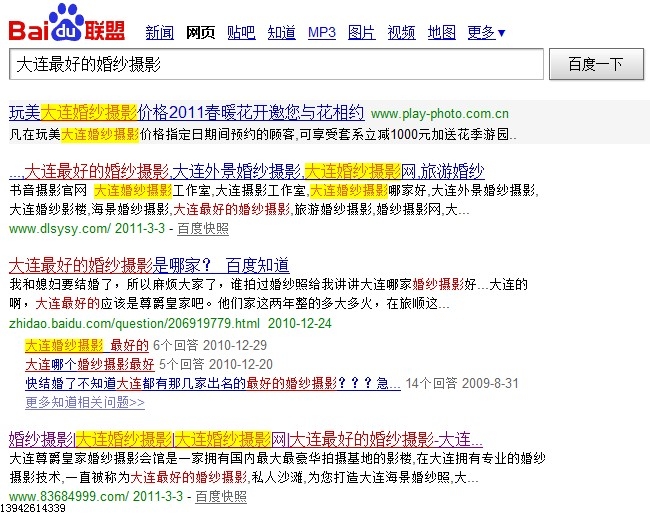The width and height of the screenshot is (650, 515).
Task: Expand the 更多 dropdown menu
Action: pos(486,32)
